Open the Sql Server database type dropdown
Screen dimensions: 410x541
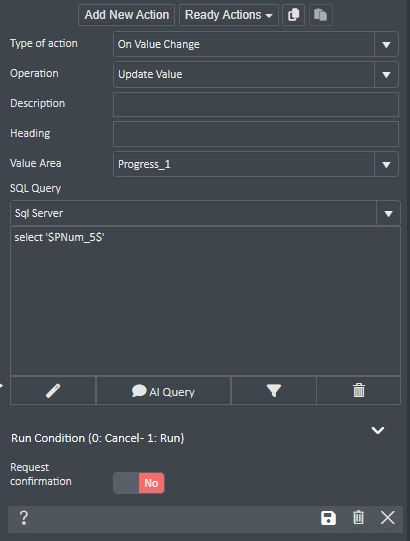click(205, 213)
